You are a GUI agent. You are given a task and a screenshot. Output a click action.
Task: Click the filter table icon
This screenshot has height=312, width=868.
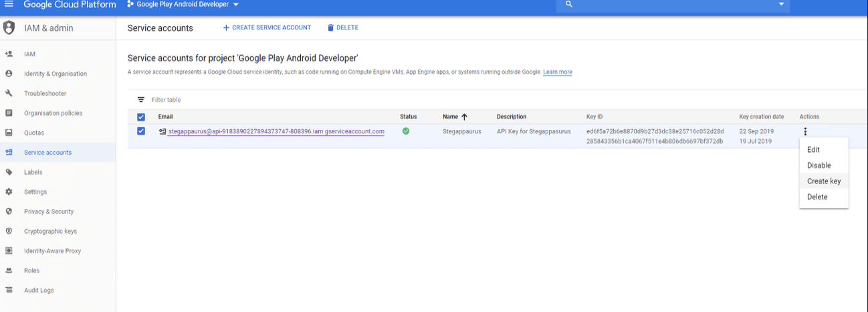141,100
